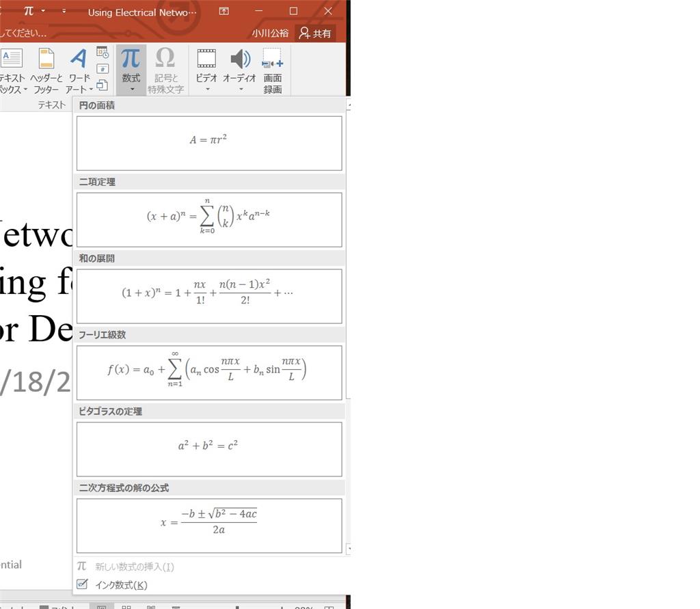The width and height of the screenshot is (700, 609).
Task: Click the Video (ビデオ) icon
Action: [x=206, y=59]
